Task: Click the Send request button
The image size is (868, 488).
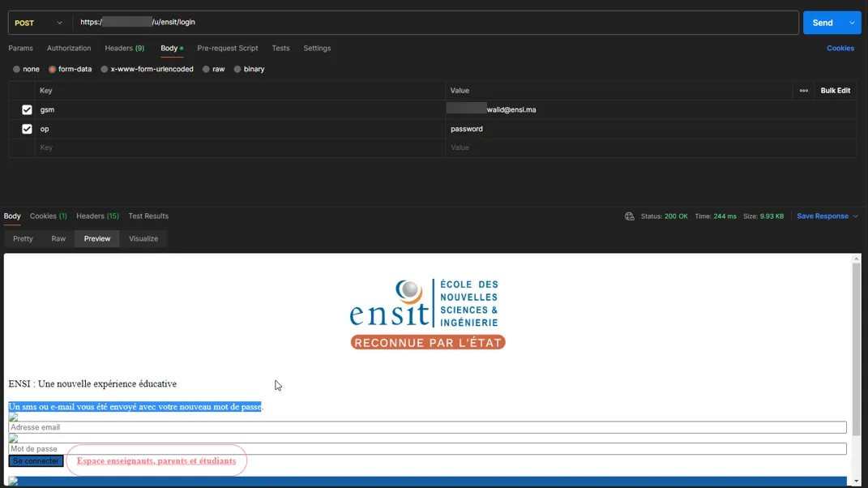Action: [822, 23]
